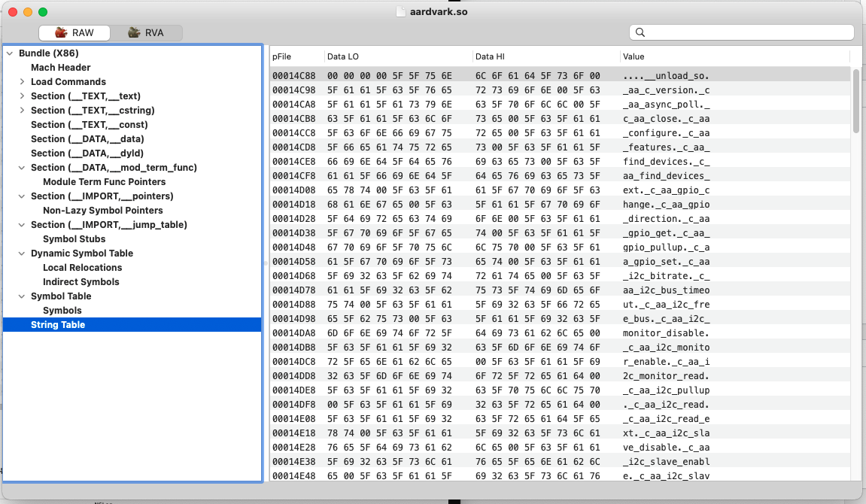Expand Section (__TEXT,__text) node
The height and width of the screenshot is (504, 866).
pyautogui.click(x=22, y=96)
